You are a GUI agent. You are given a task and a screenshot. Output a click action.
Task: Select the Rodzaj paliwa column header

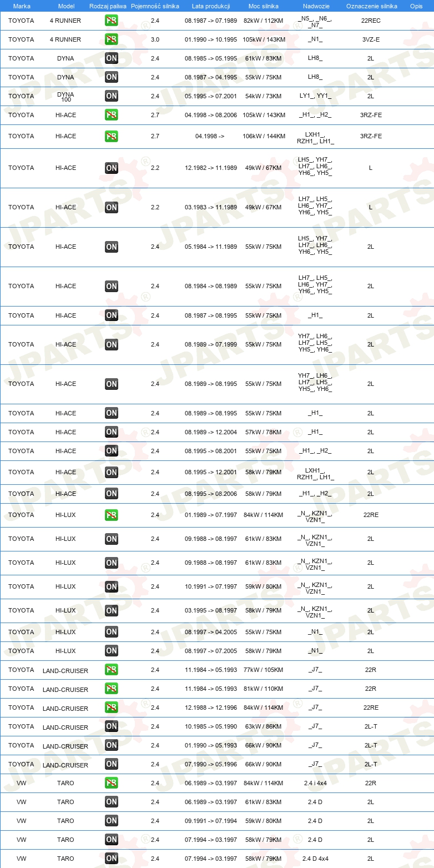pyautogui.click(x=112, y=6)
